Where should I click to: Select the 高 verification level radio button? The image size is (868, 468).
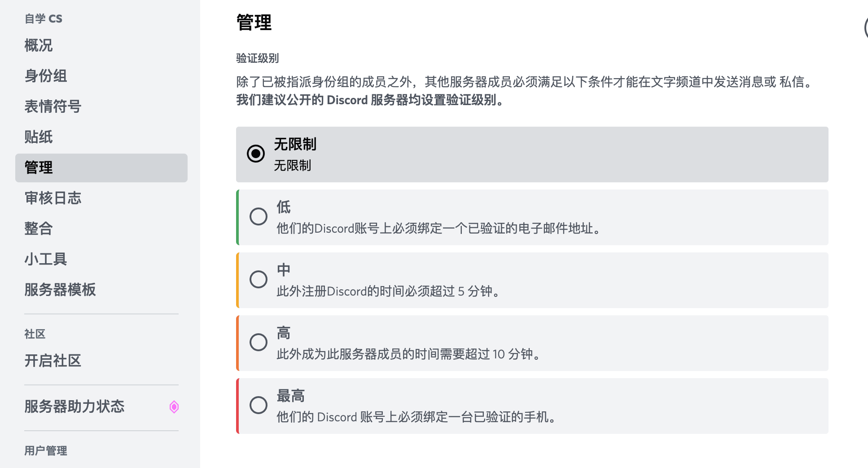(x=259, y=342)
